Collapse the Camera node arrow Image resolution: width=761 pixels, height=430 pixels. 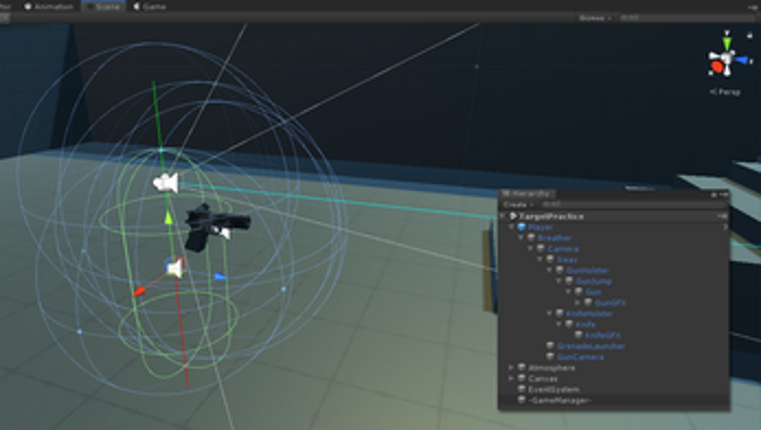(531, 248)
